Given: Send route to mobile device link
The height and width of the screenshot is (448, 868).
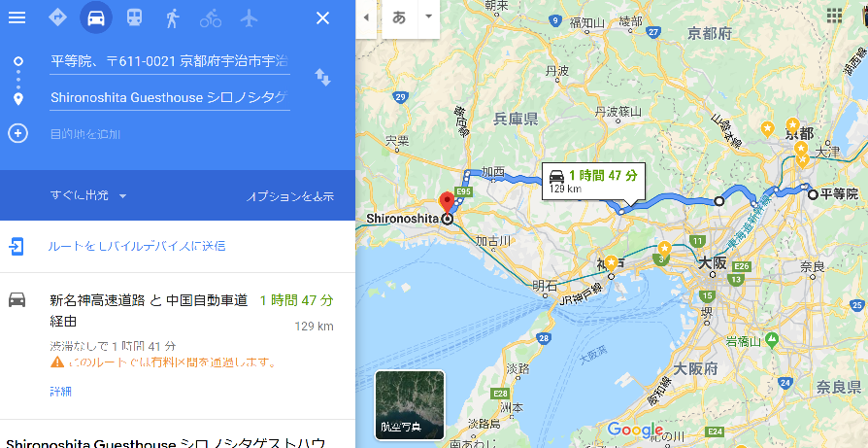Looking at the screenshot, I should tap(136, 246).
